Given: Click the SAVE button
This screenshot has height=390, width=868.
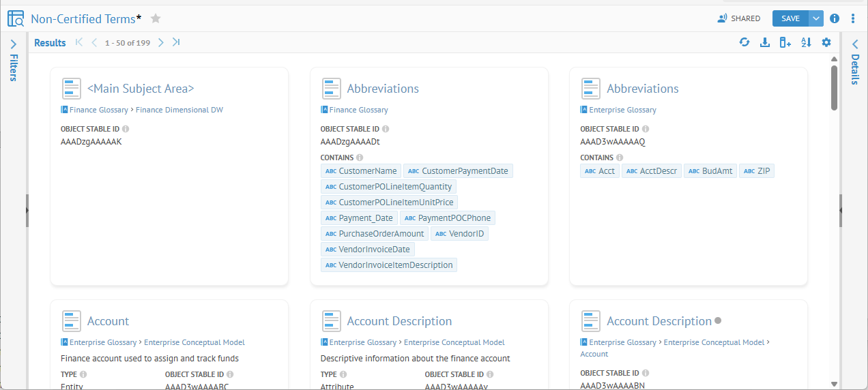Looking at the screenshot, I should tap(790, 18).
